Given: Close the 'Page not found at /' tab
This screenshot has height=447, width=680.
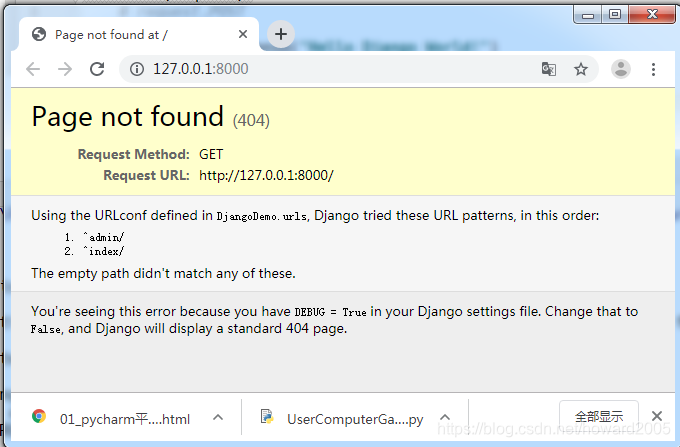Looking at the screenshot, I should point(243,34).
